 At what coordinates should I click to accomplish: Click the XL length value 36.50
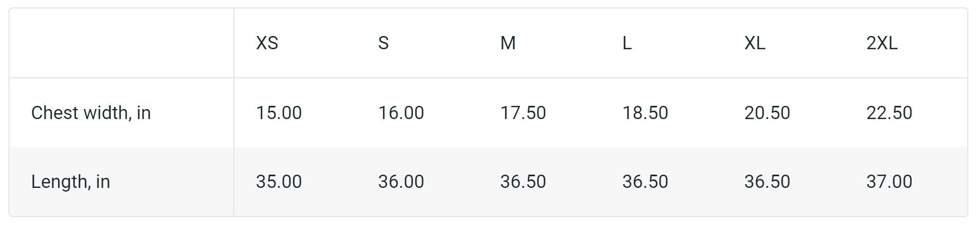tap(767, 182)
